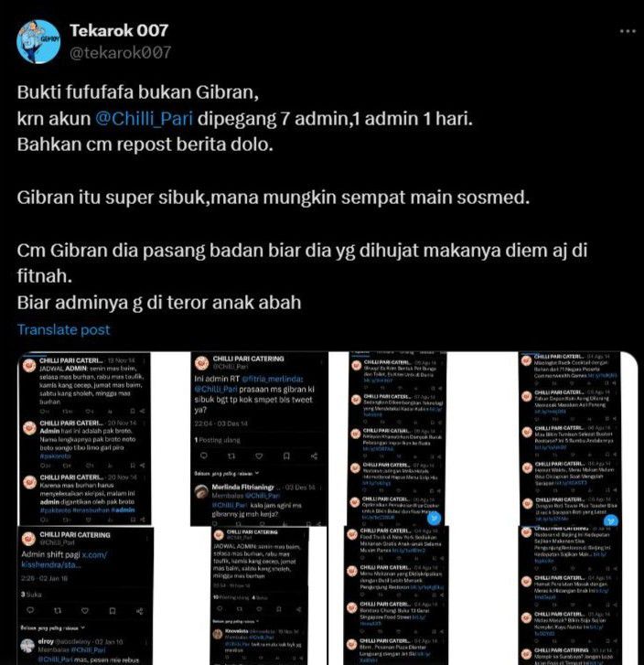Screen dimensions: 644x665
Task: Click the Merlinda Fitrianingr reply avatar
Action: click(201, 492)
